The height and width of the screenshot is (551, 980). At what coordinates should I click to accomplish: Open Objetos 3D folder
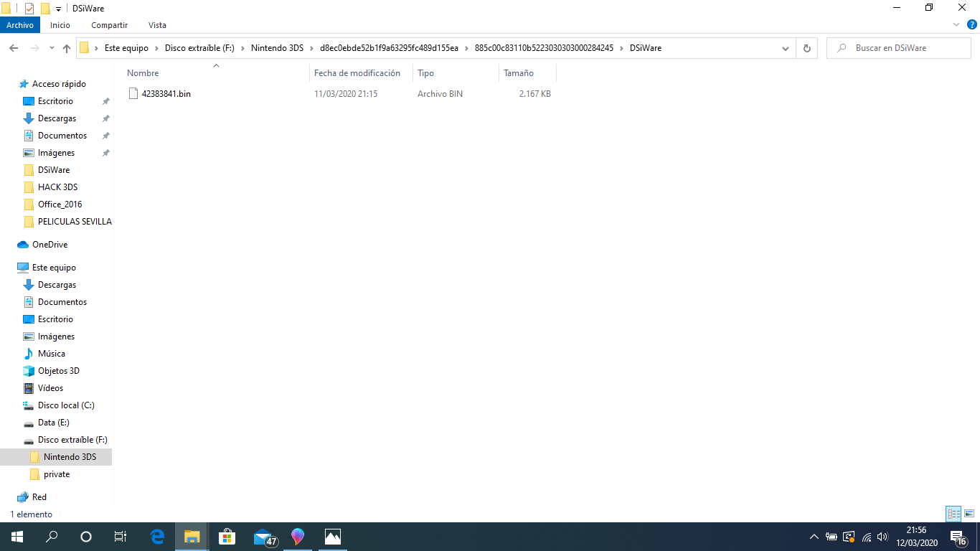coord(59,371)
